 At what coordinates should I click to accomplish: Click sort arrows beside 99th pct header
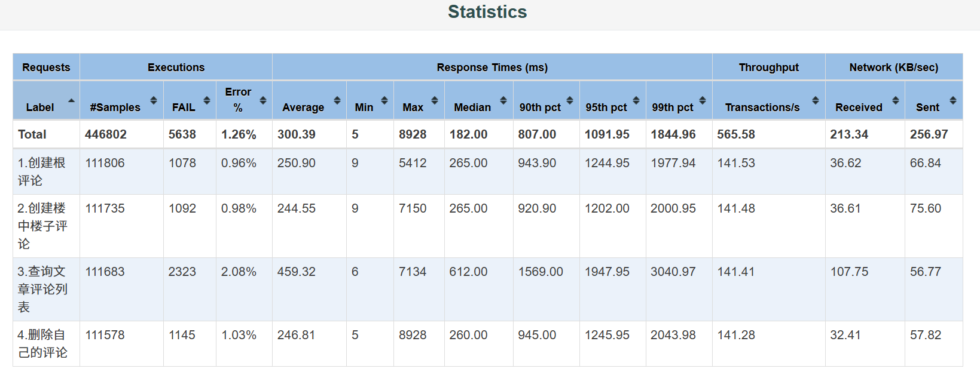click(703, 100)
